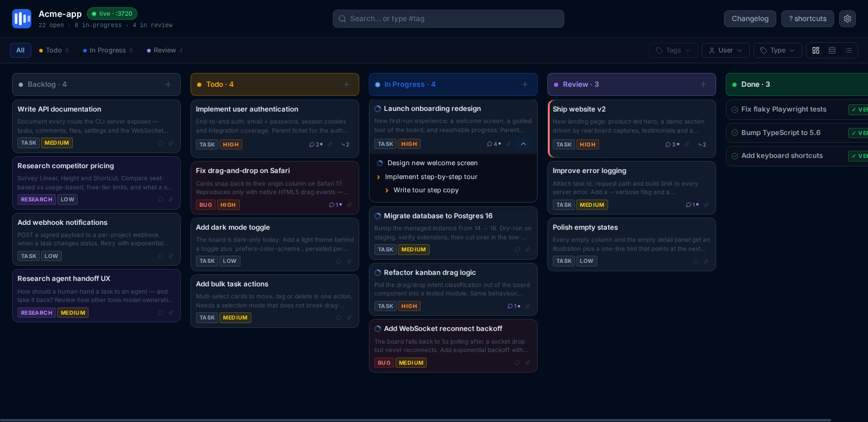Open comments on Ship website v2 card
The height and width of the screenshot is (422, 868).
(672, 145)
